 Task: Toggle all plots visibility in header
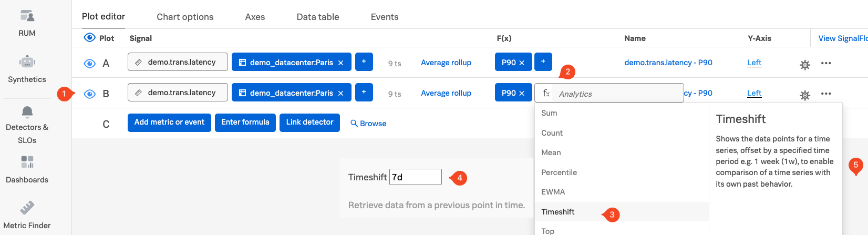pyautogui.click(x=90, y=38)
